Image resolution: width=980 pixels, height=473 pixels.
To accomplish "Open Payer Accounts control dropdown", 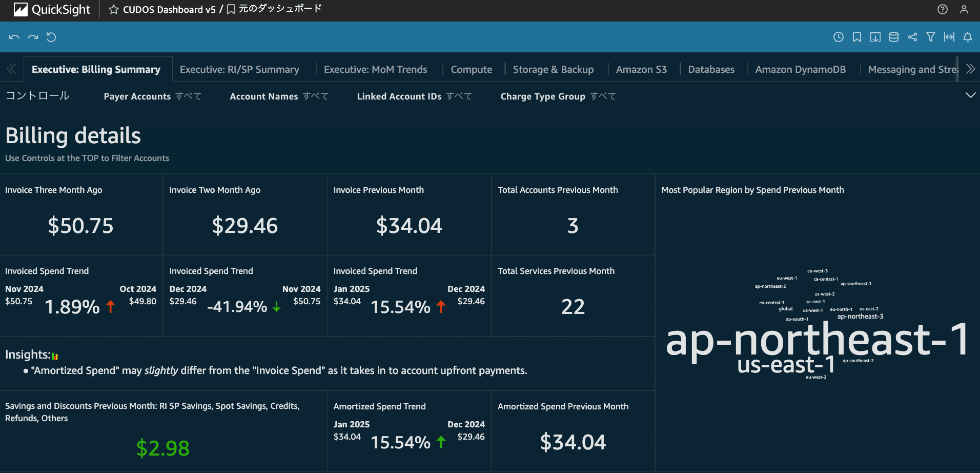I will [x=152, y=96].
